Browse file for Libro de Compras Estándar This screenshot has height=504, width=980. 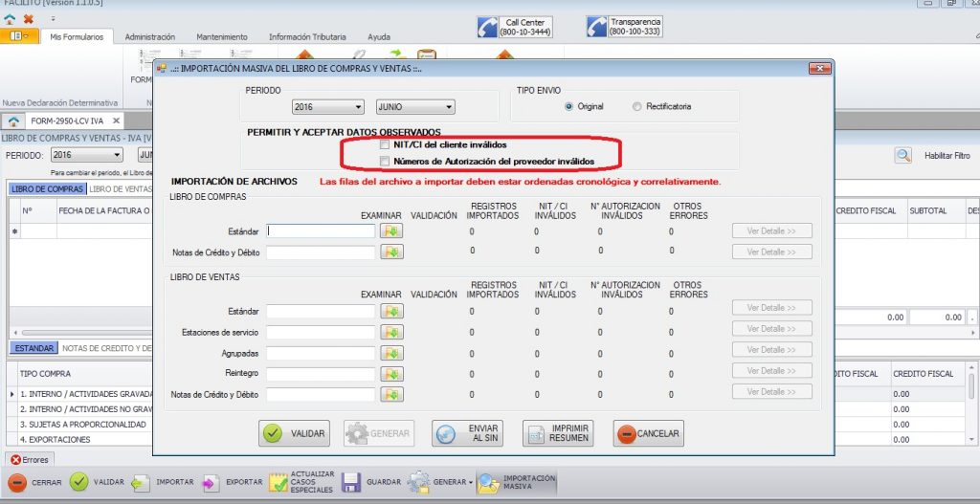coord(391,231)
